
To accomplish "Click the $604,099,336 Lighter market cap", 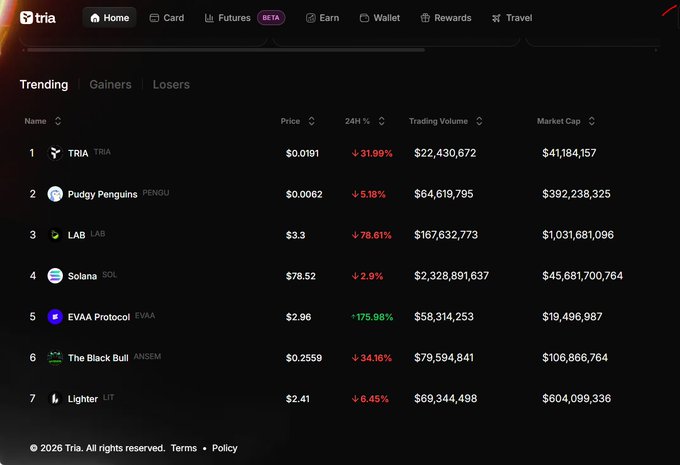I will click(576, 398).
